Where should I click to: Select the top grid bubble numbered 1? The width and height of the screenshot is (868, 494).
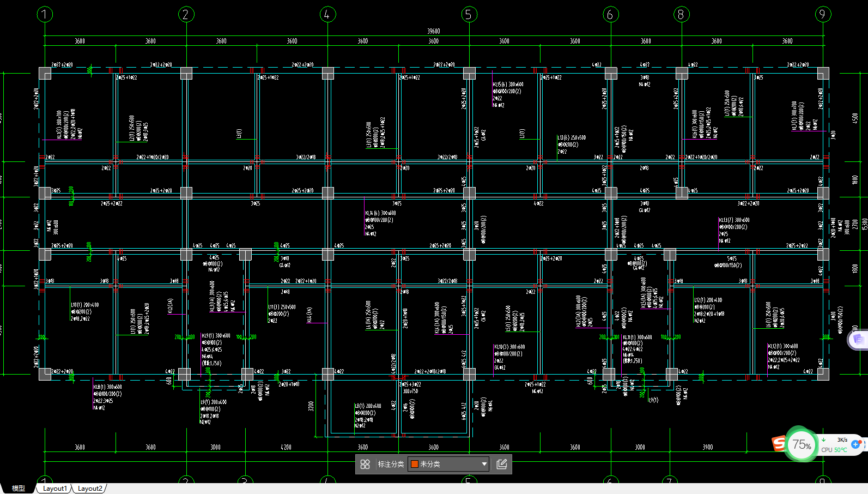(45, 14)
